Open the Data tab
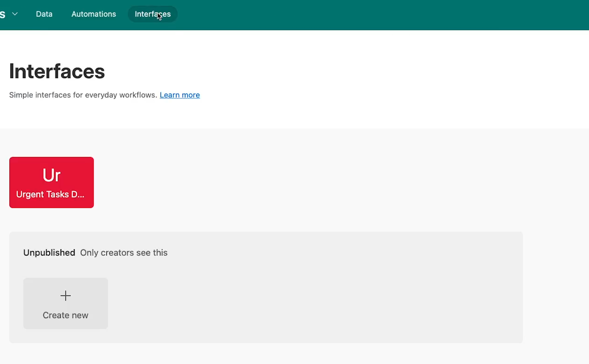This screenshot has height=364, width=589. point(44,14)
